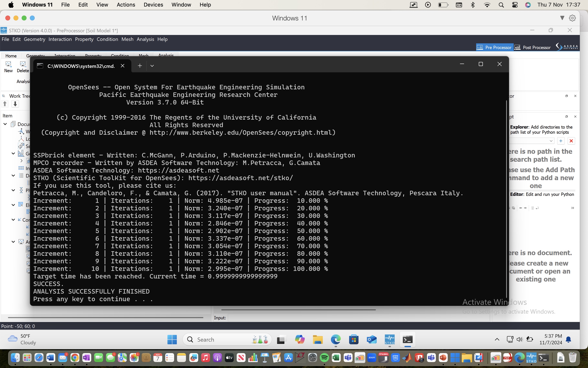
Task: Open the Property menu in the STKO menu bar
Action: pos(84,39)
